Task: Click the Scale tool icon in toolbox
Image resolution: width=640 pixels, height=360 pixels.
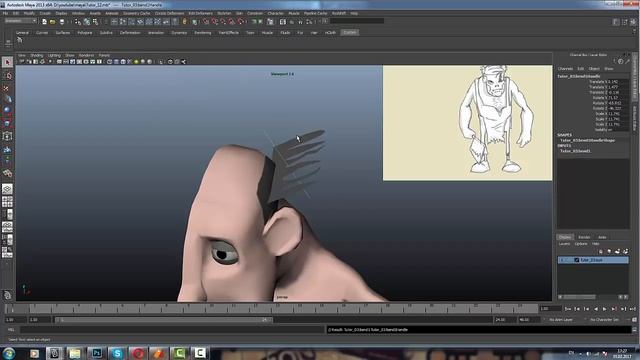Action: click(x=7, y=123)
